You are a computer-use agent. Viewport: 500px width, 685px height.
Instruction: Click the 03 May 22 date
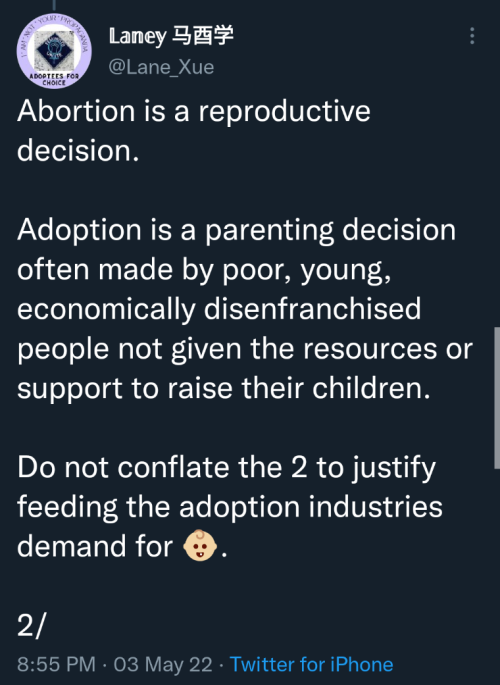163,664
